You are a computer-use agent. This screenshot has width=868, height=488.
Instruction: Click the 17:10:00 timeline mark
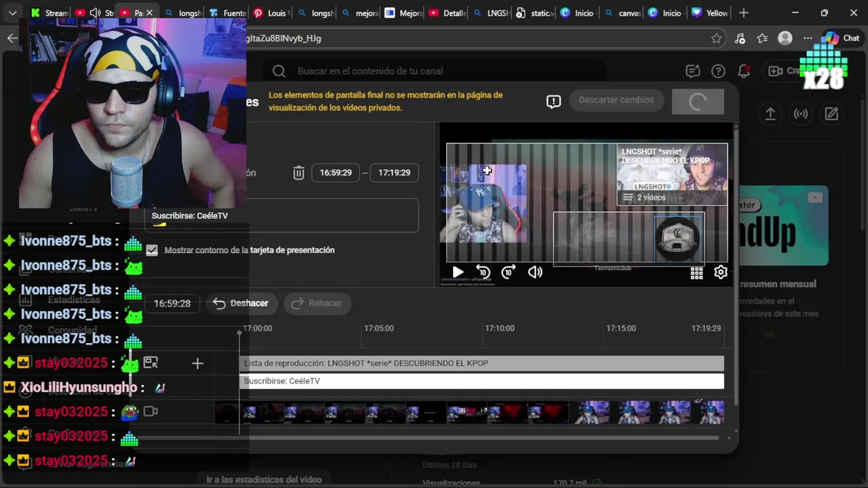tap(500, 329)
